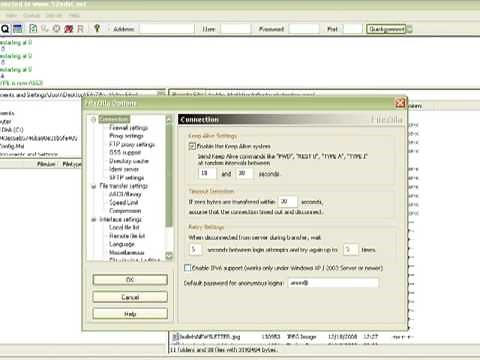This screenshot has width=480, height=360.
Task: Select Miscellaneous tree item
Action: [x=127, y=252]
